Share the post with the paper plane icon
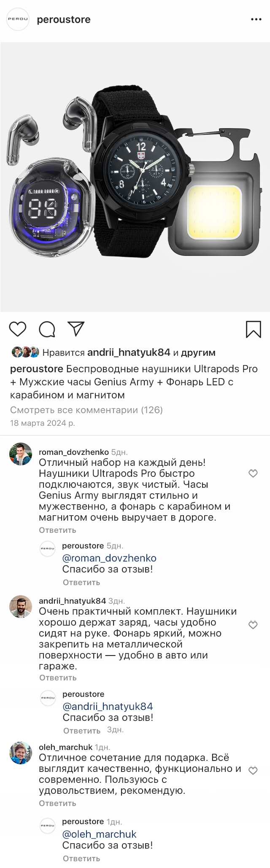Screen dimensions: 270x868 pos(76,329)
